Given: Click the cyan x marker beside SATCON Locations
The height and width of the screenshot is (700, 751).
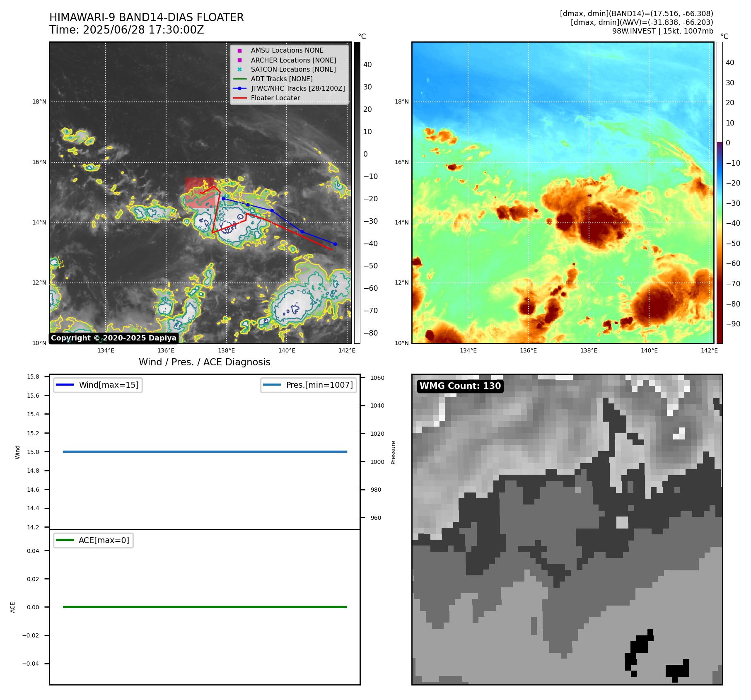Looking at the screenshot, I should [239, 70].
